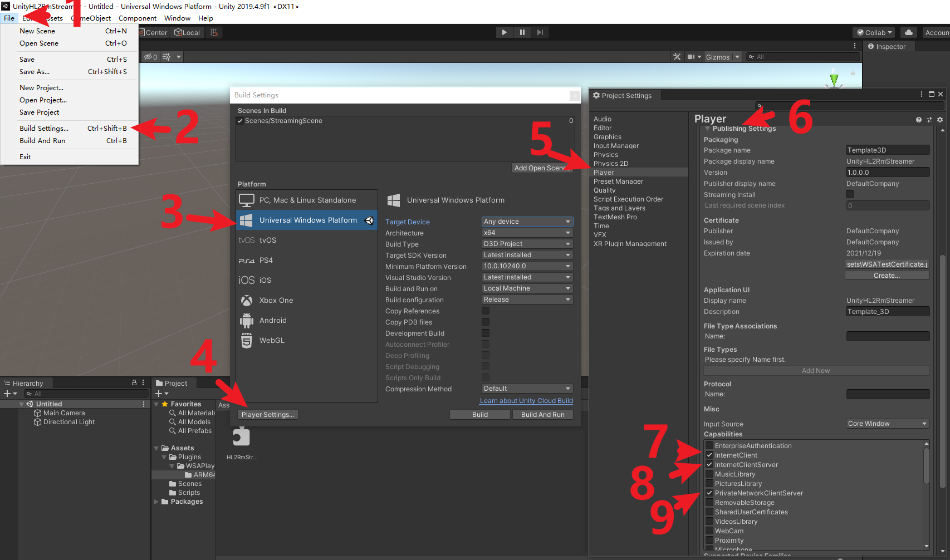Toggle the Copy References checkbox

(x=486, y=311)
